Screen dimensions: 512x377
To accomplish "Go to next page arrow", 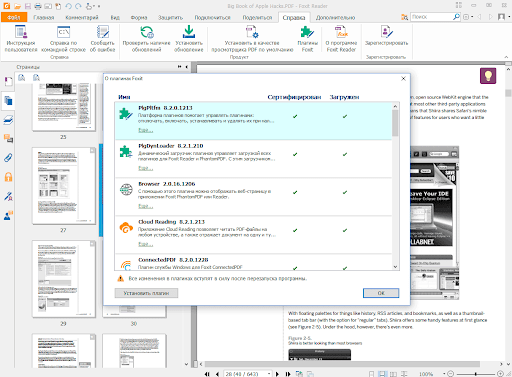I will tap(278, 374).
